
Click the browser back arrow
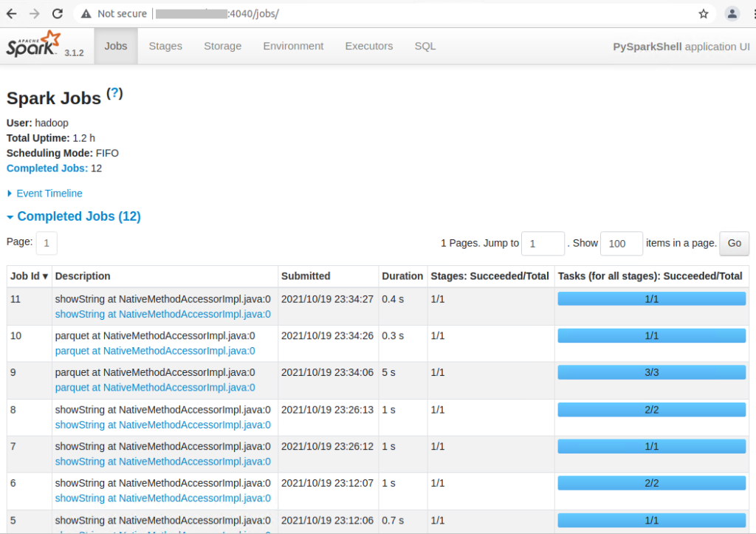[11, 13]
